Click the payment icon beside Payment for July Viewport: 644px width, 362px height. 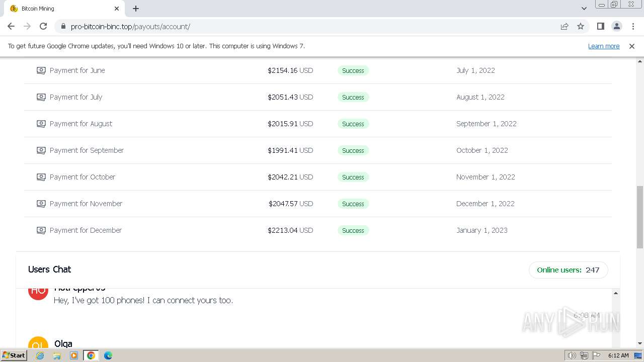(41, 97)
